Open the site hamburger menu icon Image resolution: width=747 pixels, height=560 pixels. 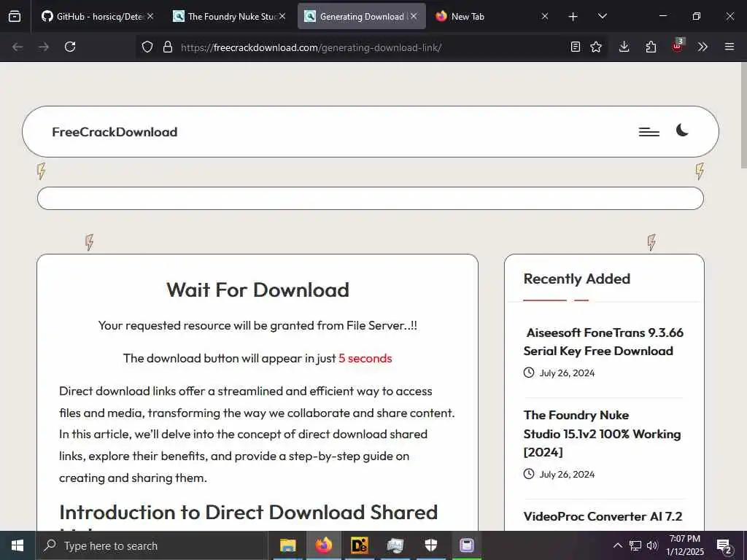click(649, 132)
